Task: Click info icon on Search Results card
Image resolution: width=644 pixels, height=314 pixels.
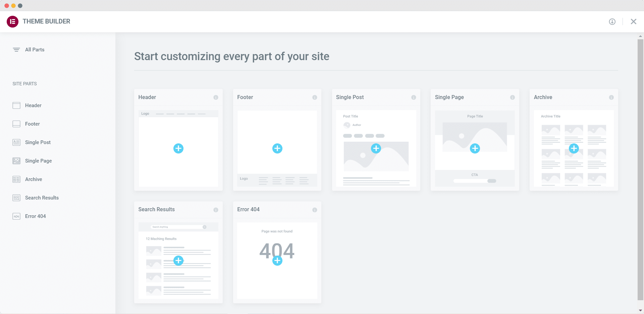Action: 216,210
